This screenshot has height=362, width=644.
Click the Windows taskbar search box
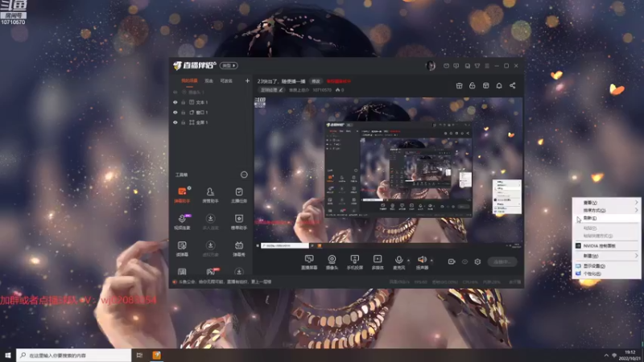74,356
